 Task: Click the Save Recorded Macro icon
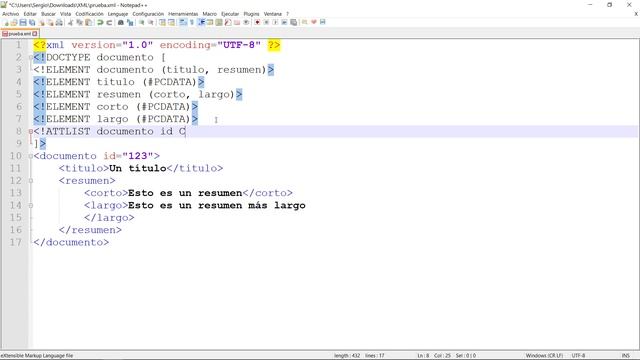(293, 22)
